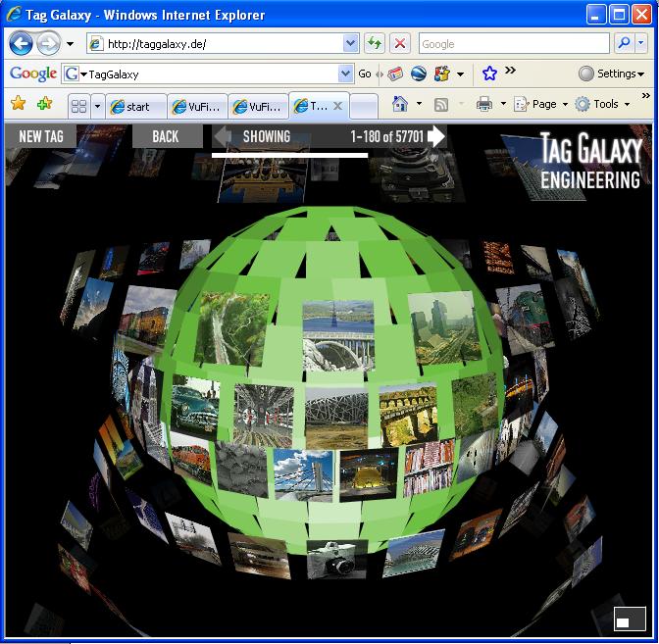Click the Home page icon

coord(400,103)
